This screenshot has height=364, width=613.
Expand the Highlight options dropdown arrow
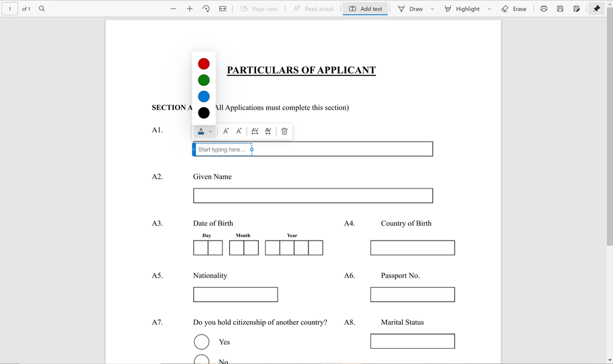[489, 9]
